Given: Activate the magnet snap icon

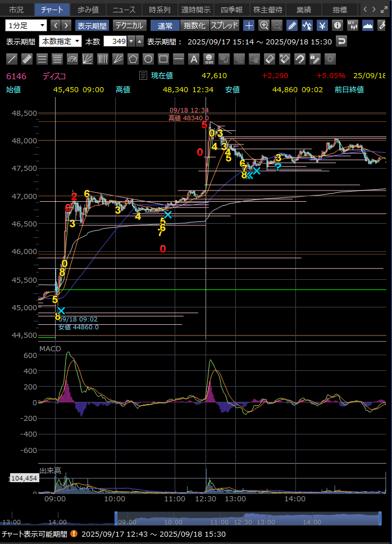Looking at the screenshot, I should click(x=300, y=59).
